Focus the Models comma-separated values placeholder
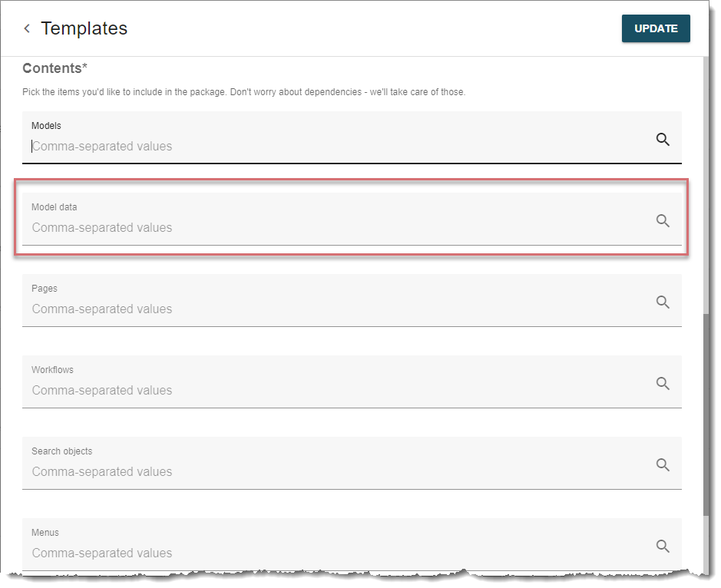This screenshot has width=721, height=588. 102,146
